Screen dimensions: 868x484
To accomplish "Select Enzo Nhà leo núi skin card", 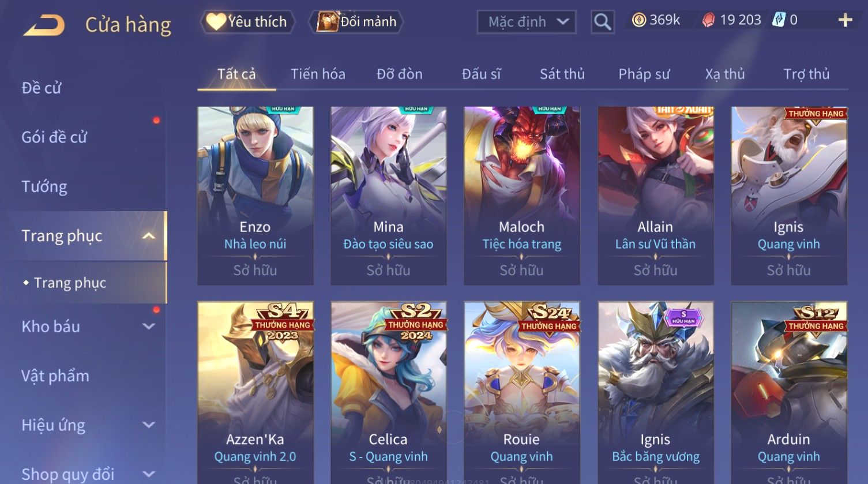I will tap(255, 196).
